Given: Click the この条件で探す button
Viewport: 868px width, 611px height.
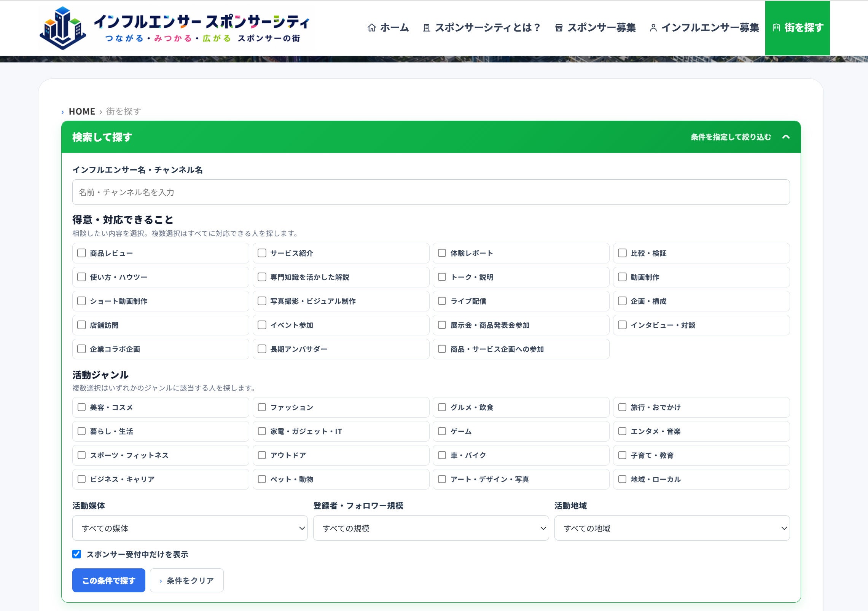Looking at the screenshot, I should pos(109,581).
